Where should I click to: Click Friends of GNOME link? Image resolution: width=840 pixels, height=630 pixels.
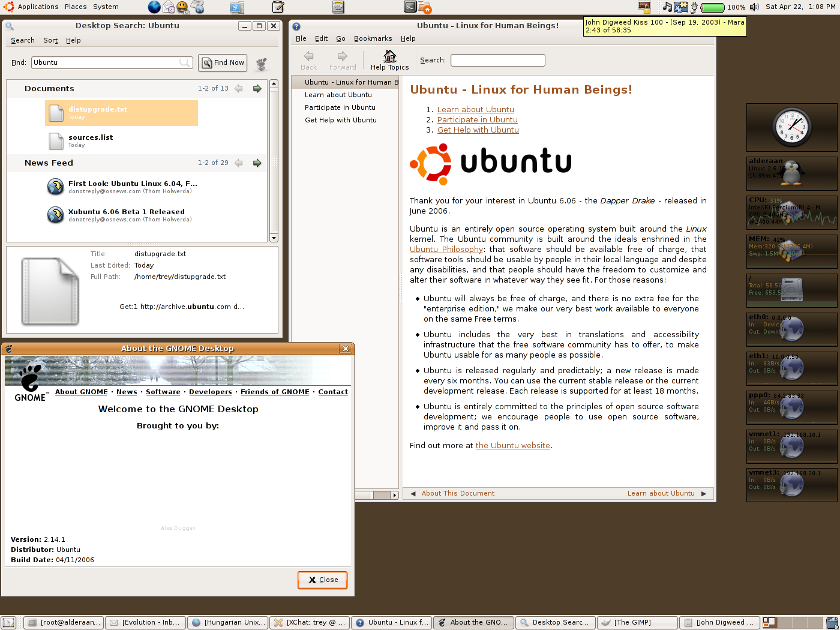click(x=275, y=392)
